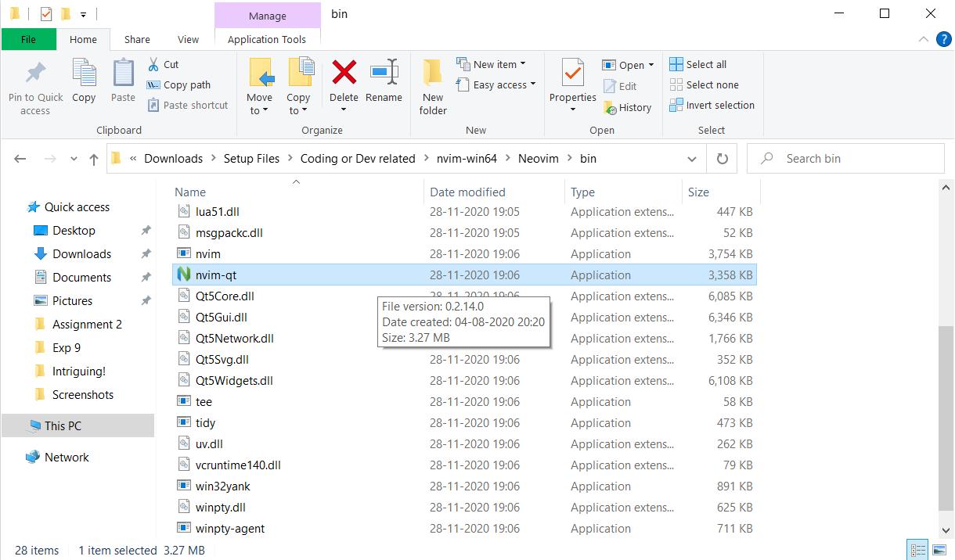Go up one folder level
Screen dimensions: 955x560
[x=94, y=159]
